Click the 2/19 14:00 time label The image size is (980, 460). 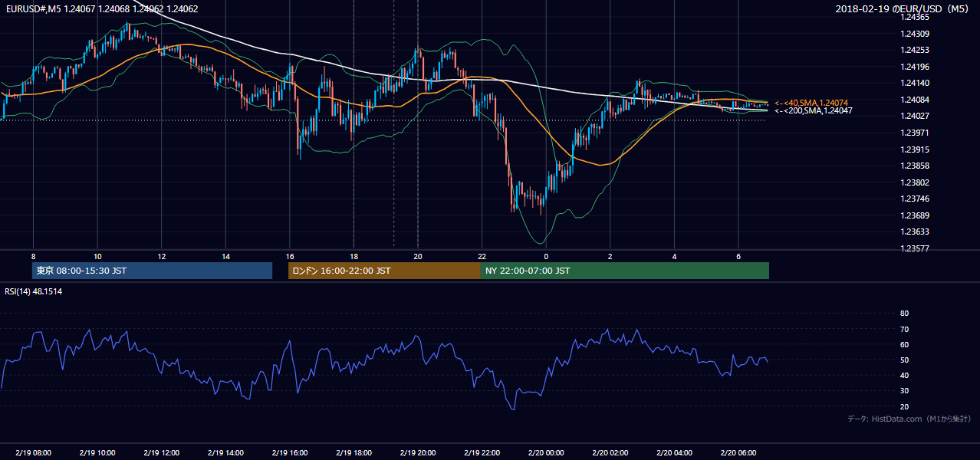(x=225, y=453)
